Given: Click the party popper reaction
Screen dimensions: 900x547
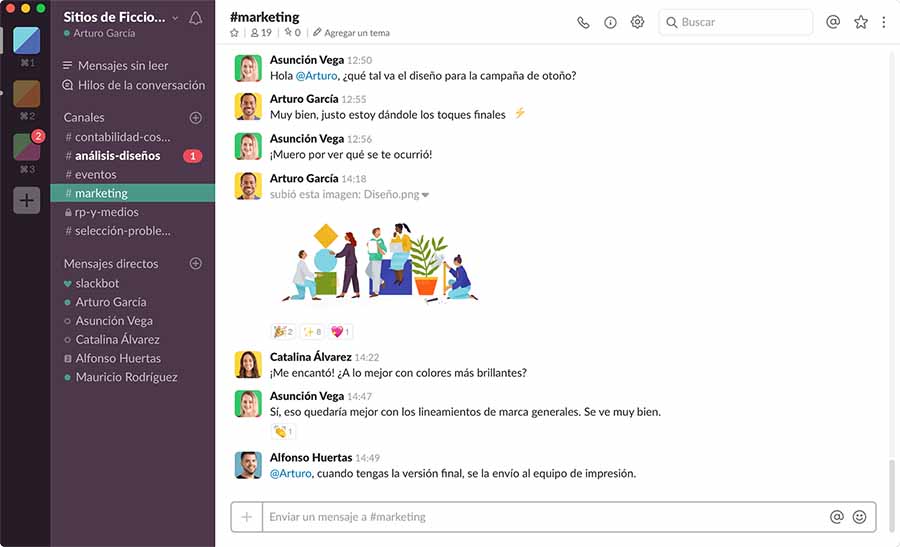Looking at the screenshot, I should [284, 331].
